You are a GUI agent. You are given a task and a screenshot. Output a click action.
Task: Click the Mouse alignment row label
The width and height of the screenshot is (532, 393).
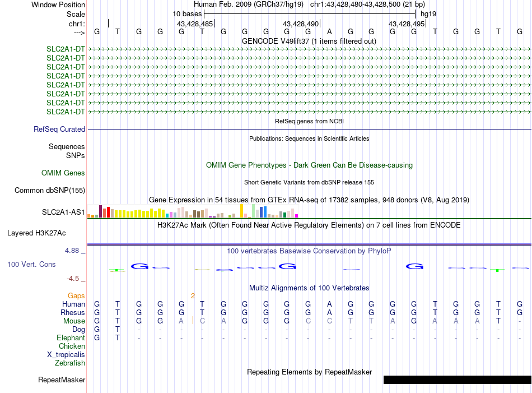pyautogui.click(x=74, y=321)
